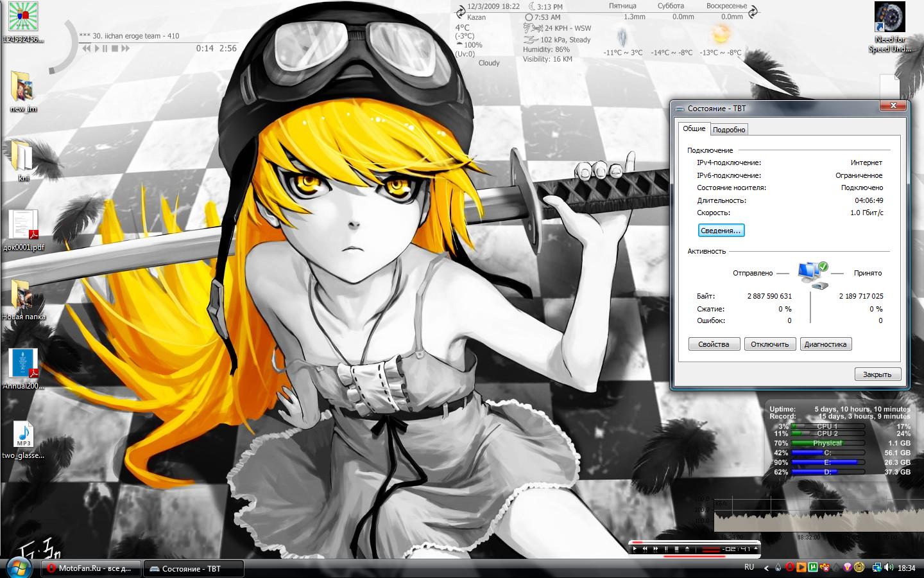Click the Physical memory usage bar
Image resolution: width=924 pixels, height=578 pixels.
pyautogui.click(x=828, y=442)
